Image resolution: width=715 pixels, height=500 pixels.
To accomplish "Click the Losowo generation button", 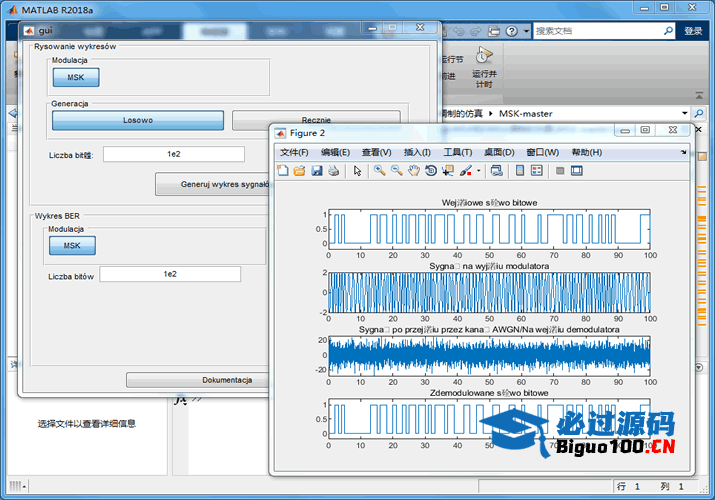I will click(138, 120).
